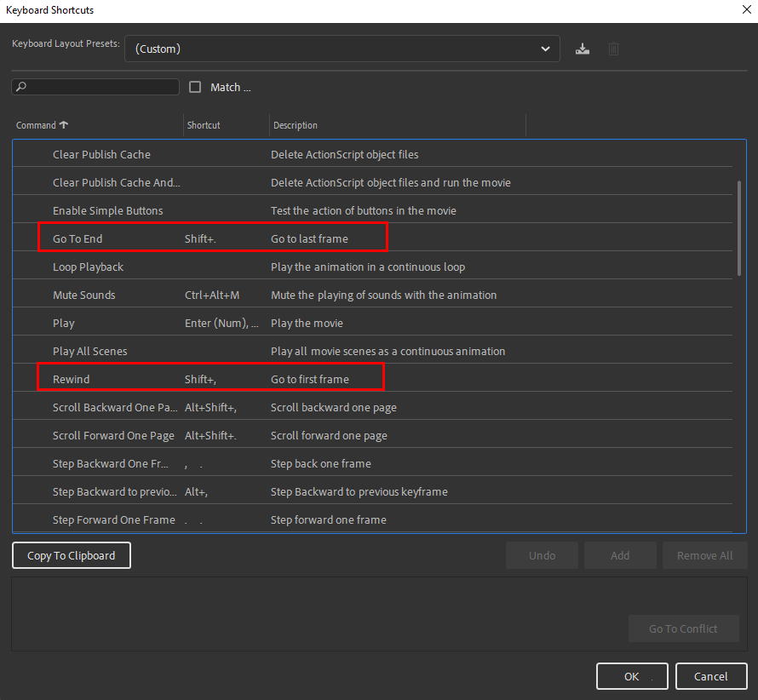The image size is (758, 700).
Task: Click the Shortcut column header
Action: [x=204, y=124]
